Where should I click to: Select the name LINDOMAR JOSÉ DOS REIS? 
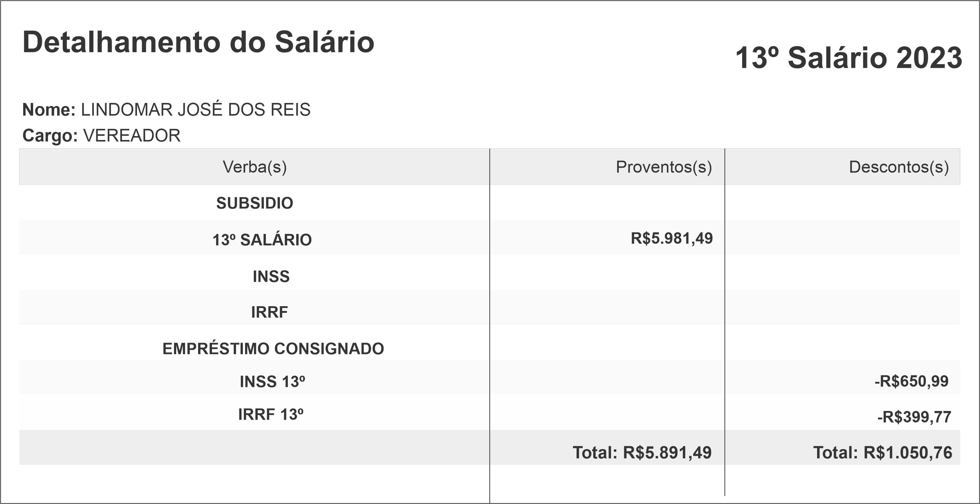click(195, 110)
